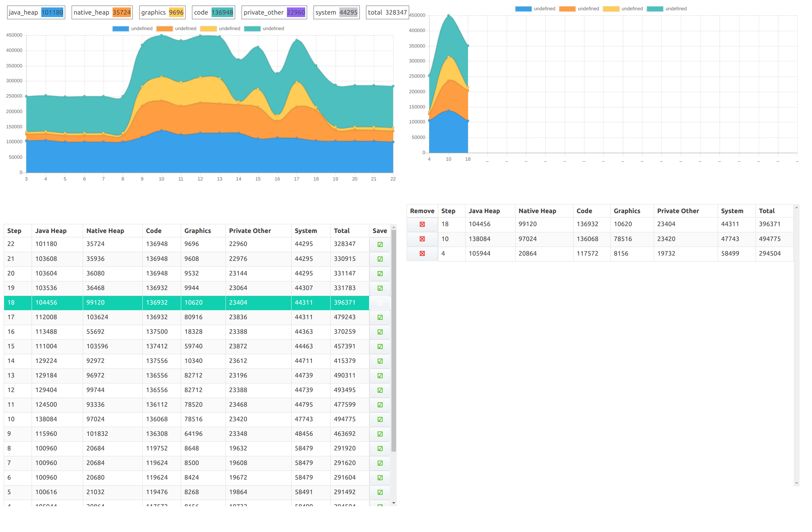Image resolution: width=812 pixels, height=532 pixels.
Task: Tick the save check for step 14
Action: pyautogui.click(x=380, y=361)
